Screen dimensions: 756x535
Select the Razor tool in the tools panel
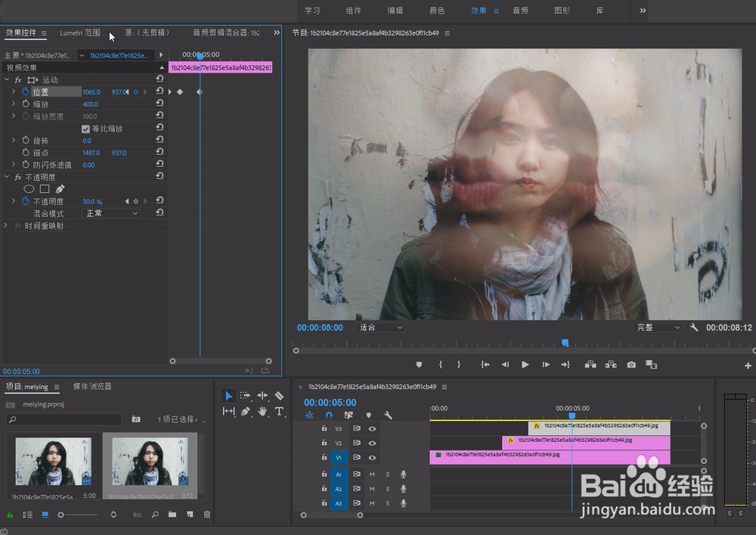click(x=279, y=396)
